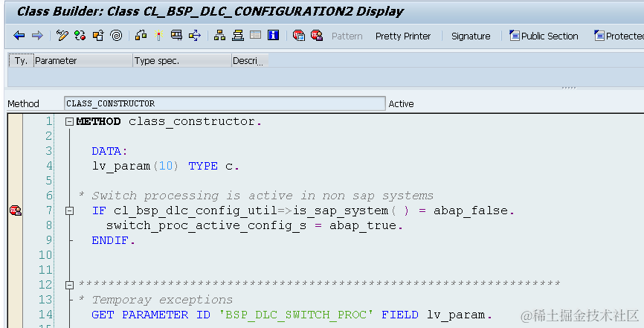Click line number 4 in gutter
The height and width of the screenshot is (328, 644).
49,166
